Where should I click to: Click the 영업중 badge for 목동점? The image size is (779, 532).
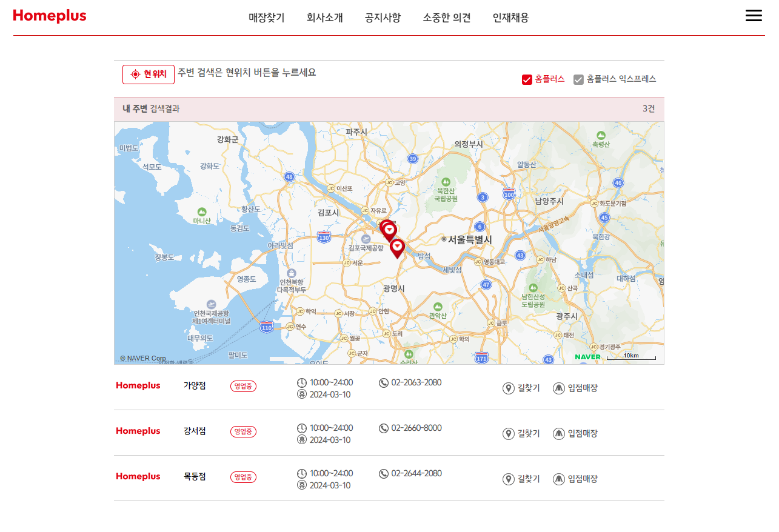click(243, 477)
